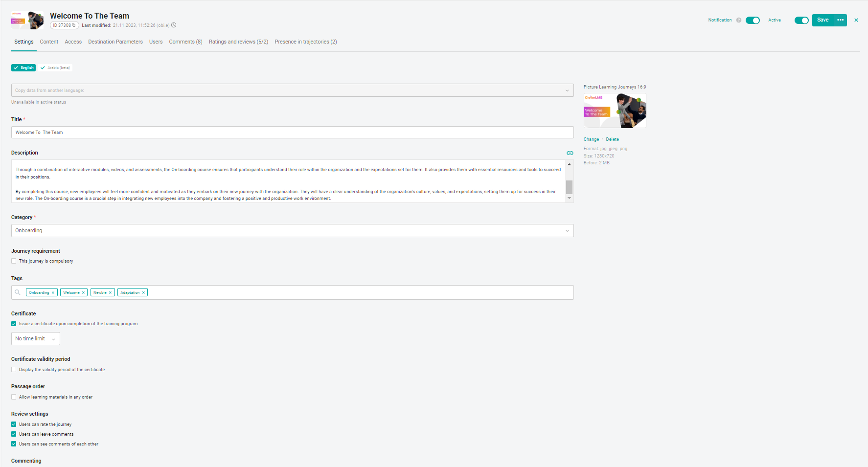Close the journey editor with the X
The image size is (868, 467).
tap(856, 20)
